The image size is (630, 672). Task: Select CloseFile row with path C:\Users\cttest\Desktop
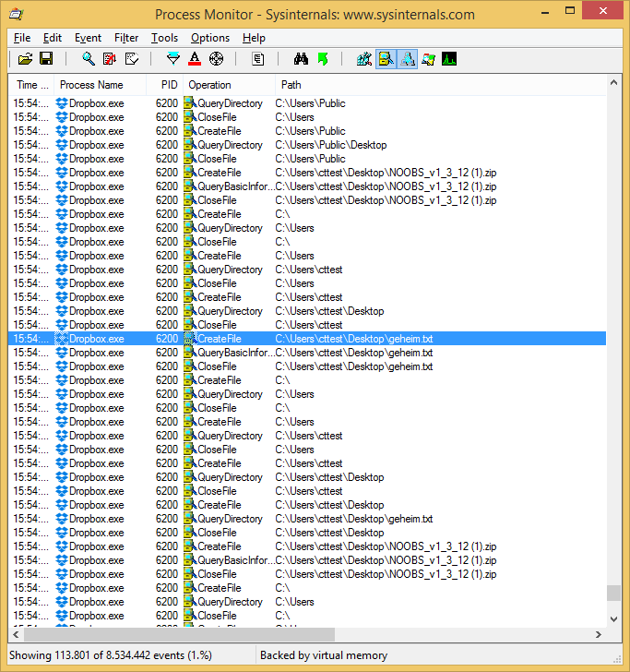(307, 533)
